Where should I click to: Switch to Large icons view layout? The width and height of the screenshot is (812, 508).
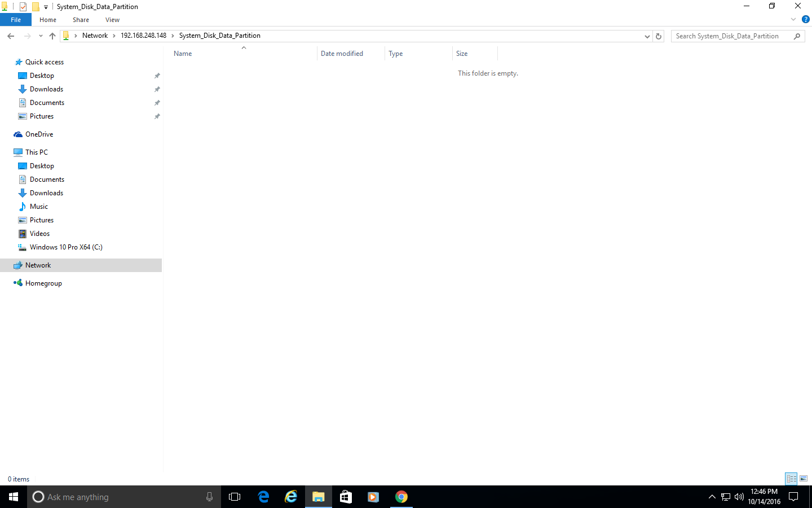point(804,479)
